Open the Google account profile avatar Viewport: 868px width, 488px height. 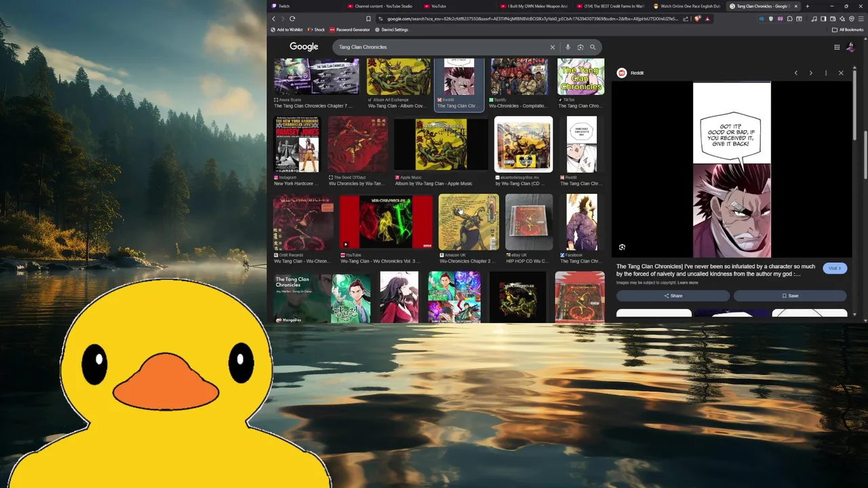click(851, 47)
